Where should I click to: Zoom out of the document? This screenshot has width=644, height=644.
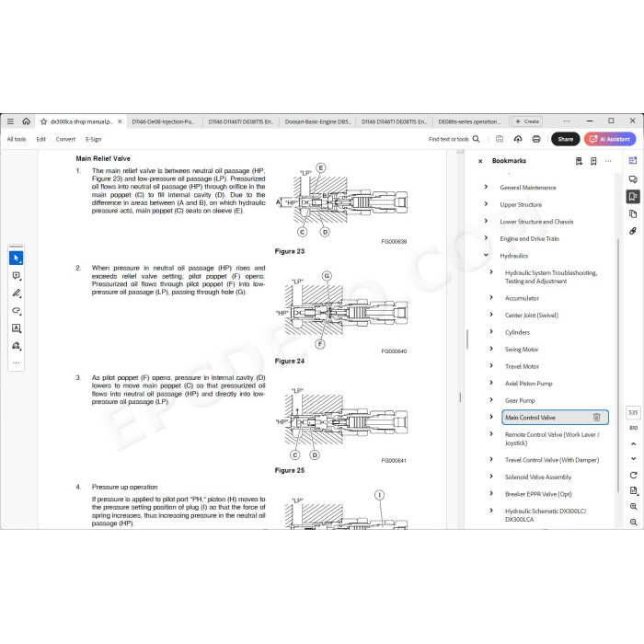tap(633, 522)
